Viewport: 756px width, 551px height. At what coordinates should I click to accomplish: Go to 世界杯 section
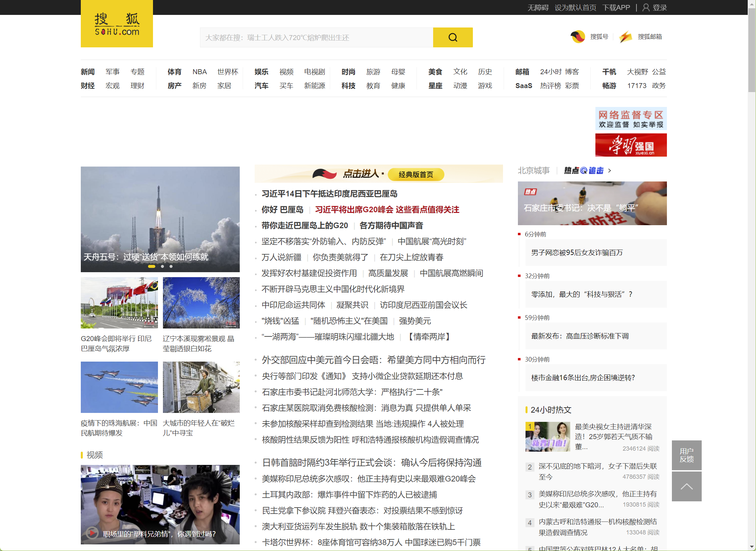click(228, 72)
